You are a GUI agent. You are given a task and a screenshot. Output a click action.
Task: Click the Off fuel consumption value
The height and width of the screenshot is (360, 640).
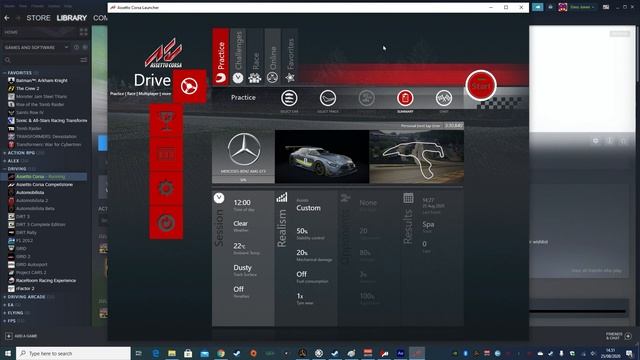click(x=302, y=274)
